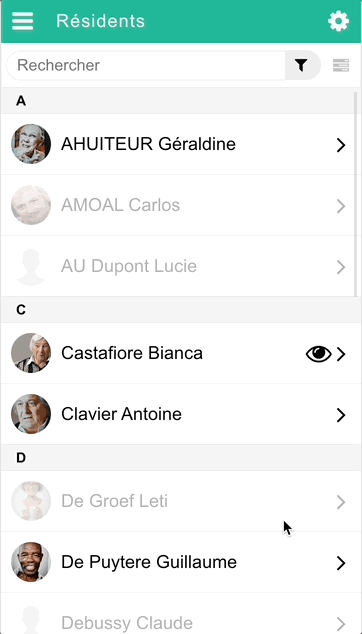Click Castafiore Bianca's profile picture
The height and width of the screenshot is (634, 362).
point(31,353)
